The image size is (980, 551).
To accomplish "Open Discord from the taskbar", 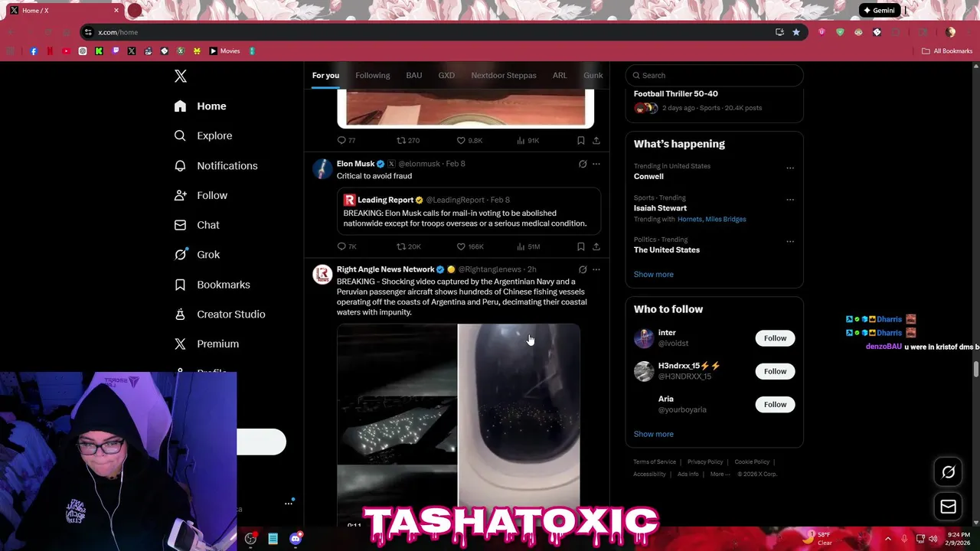I will (296, 539).
